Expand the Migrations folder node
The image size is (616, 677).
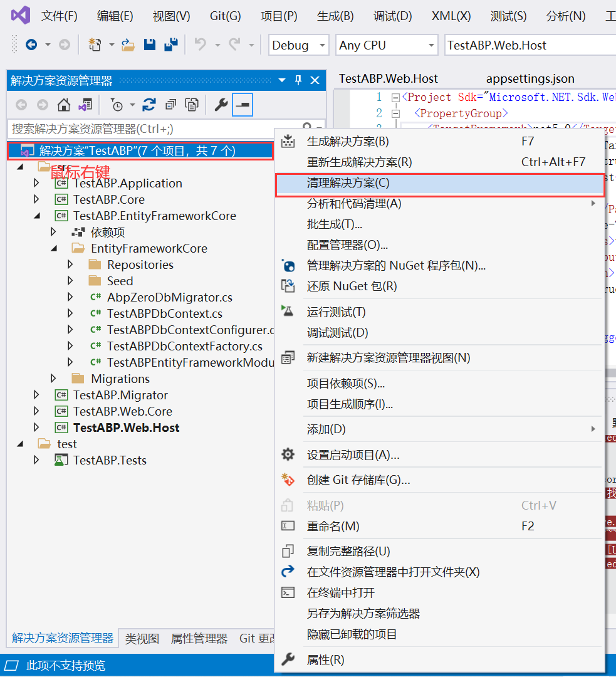[53, 379]
